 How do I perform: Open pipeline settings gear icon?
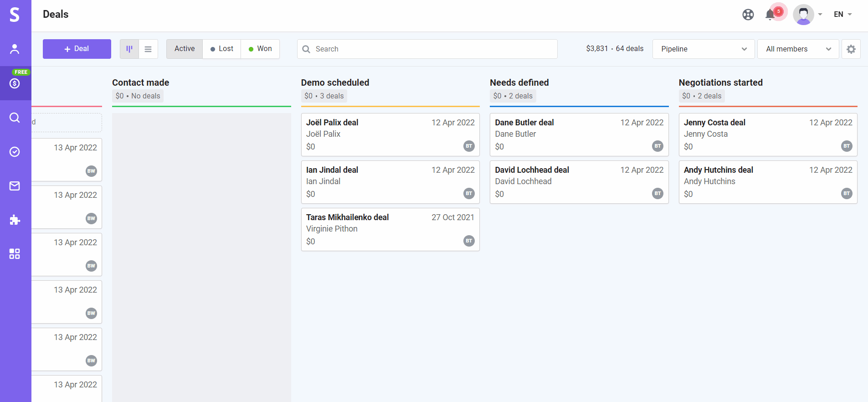pos(851,49)
